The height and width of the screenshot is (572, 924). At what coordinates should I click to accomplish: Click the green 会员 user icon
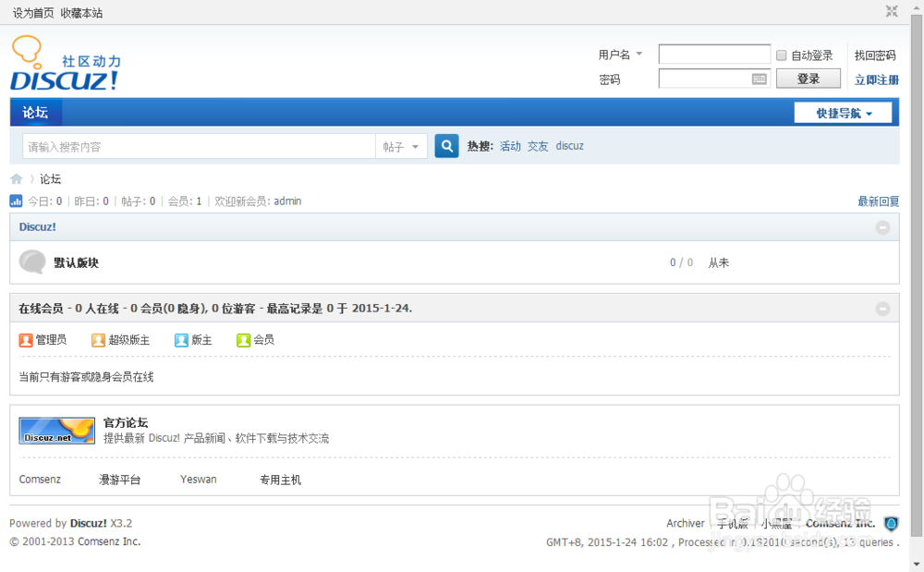tap(243, 340)
